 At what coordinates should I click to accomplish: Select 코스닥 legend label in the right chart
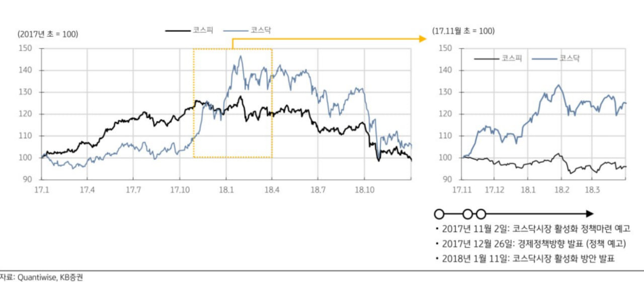pos(570,58)
